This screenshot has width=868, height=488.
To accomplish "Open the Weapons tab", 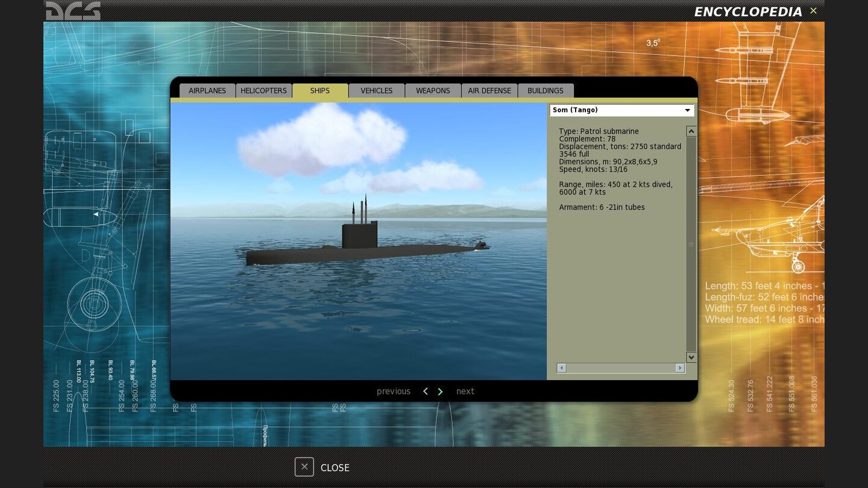I will pyautogui.click(x=433, y=90).
